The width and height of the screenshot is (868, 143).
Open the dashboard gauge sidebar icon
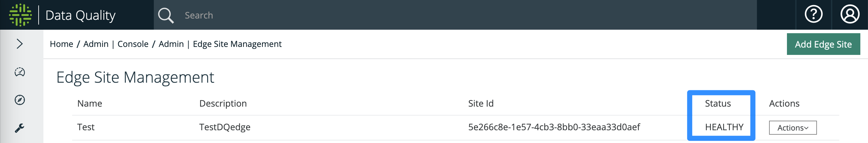click(19, 72)
